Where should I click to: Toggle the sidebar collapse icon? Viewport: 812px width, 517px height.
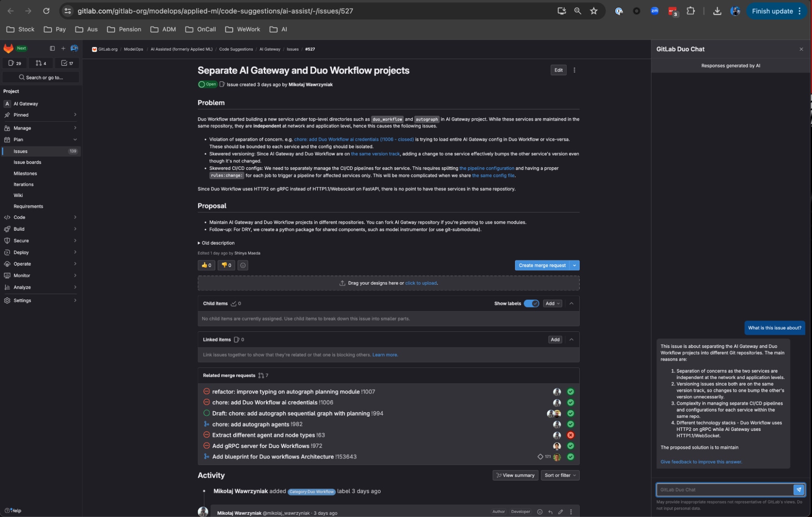(52, 48)
